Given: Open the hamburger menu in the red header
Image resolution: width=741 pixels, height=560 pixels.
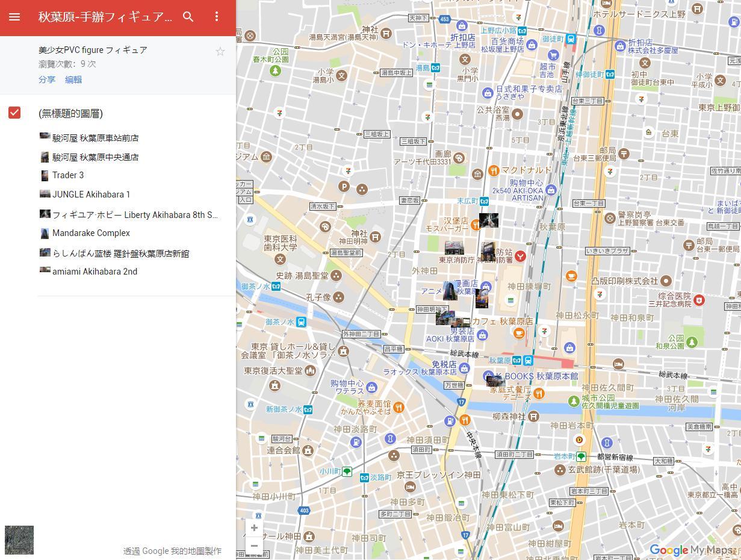Looking at the screenshot, I should coord(14,17).
